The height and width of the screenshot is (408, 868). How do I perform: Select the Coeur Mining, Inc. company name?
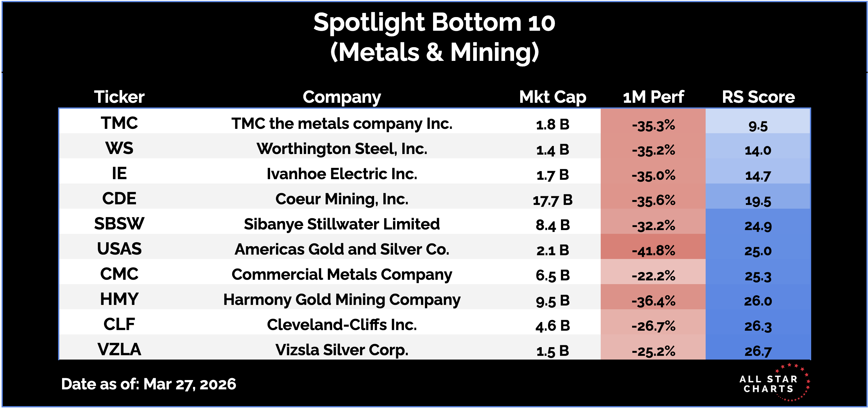(342, 199)
